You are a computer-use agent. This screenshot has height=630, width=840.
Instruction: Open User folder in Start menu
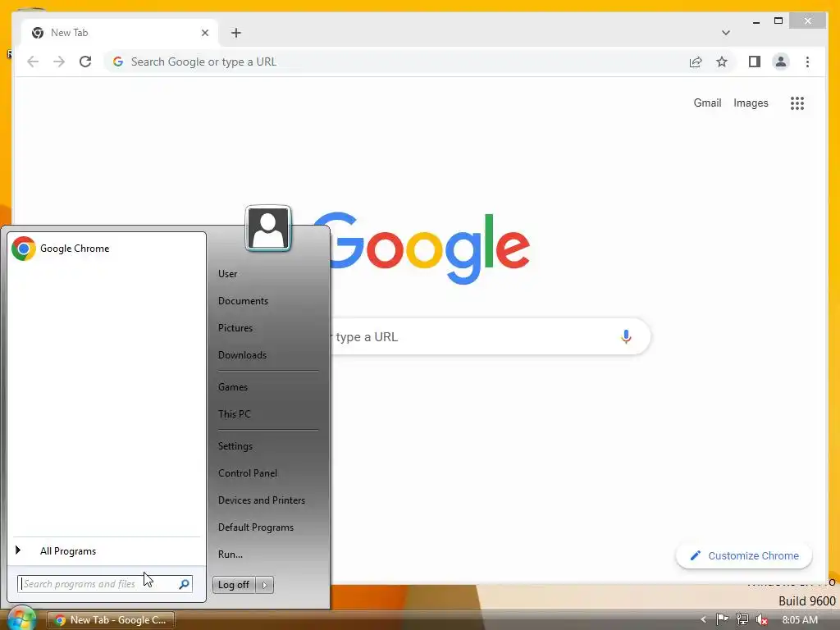pos(227,274)
